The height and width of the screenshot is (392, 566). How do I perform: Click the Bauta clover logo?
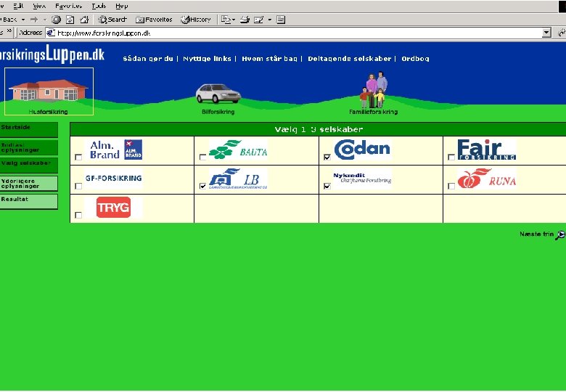[238, 150]
